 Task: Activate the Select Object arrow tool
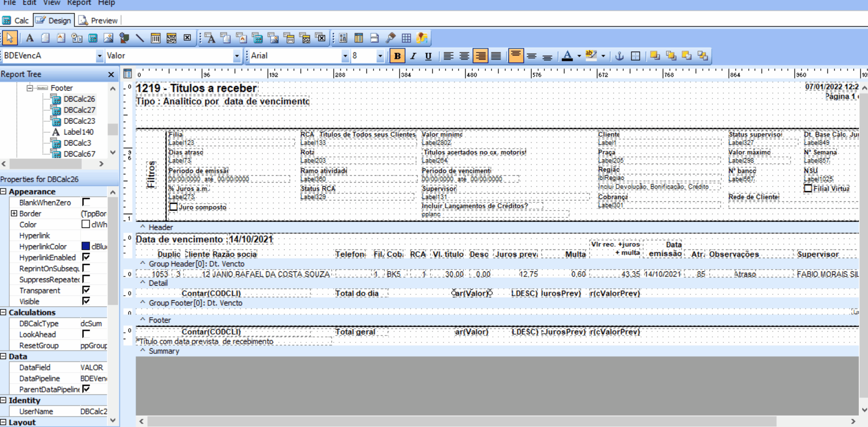[x=10, y=38]
